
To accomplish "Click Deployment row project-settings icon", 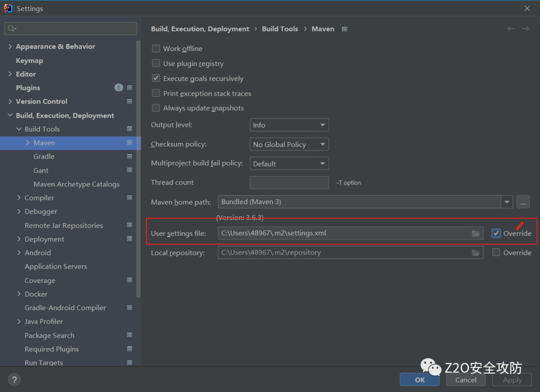I will point(129,238).
